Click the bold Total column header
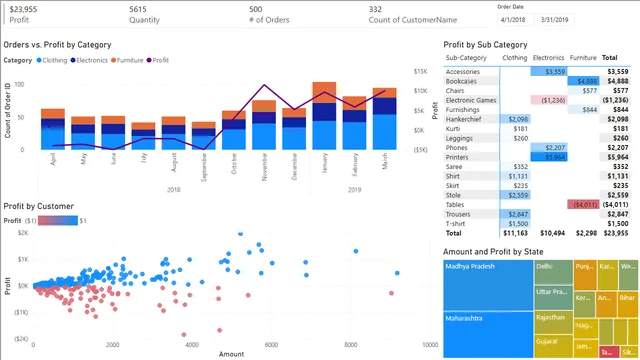Screen dimensions: 640x360 pos(609,58)
